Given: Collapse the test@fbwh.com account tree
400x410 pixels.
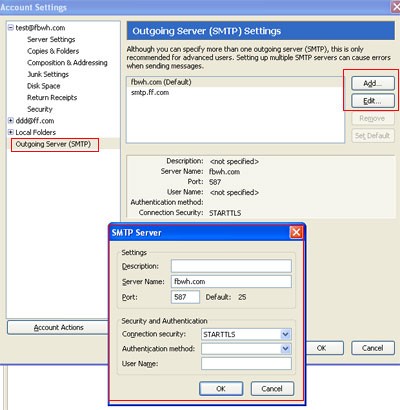Looking at the screenshot, I should (x=11, y=28).
